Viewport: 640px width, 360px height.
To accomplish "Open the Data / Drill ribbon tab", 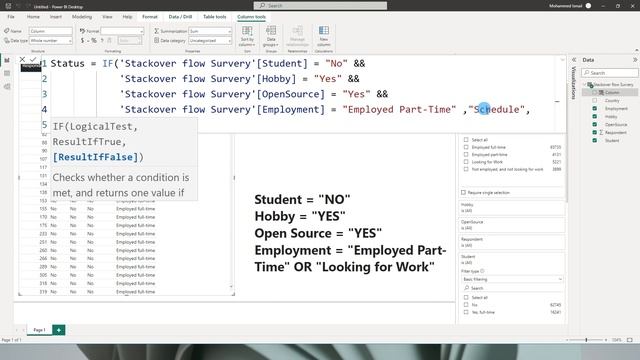I will point(180,17).
